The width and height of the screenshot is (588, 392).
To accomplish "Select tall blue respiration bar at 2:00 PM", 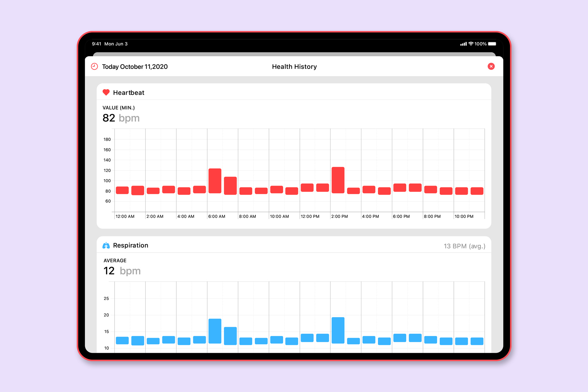I will coord(338,330).
